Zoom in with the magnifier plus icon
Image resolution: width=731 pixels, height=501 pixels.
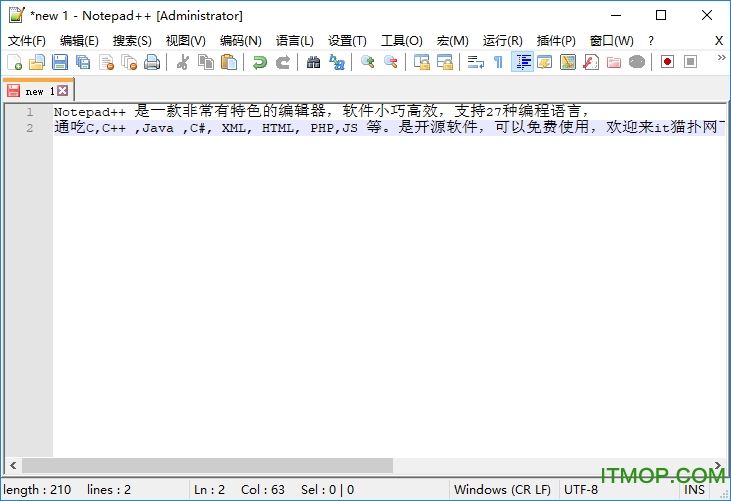point(367,62)
